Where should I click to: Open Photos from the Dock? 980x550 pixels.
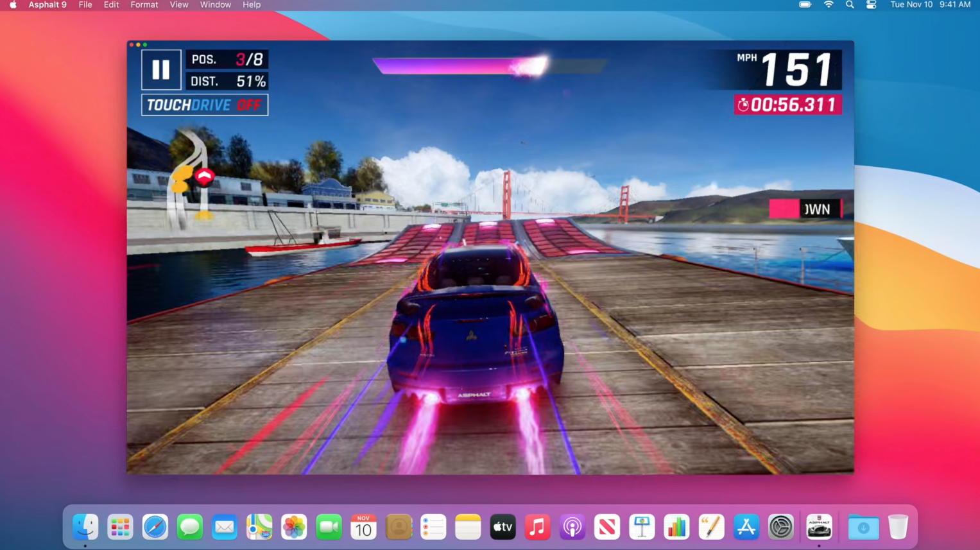[x=294, y=527]
